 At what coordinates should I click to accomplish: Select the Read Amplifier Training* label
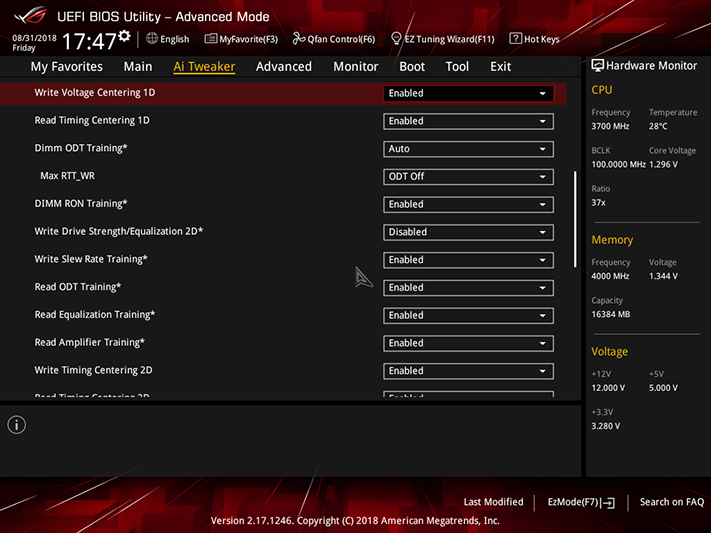click(89, 342)
